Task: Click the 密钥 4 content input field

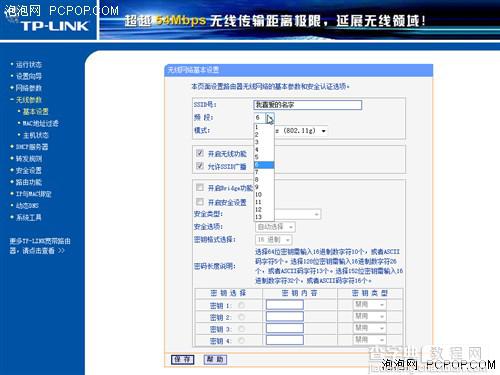Action: [x=285, y=340]
